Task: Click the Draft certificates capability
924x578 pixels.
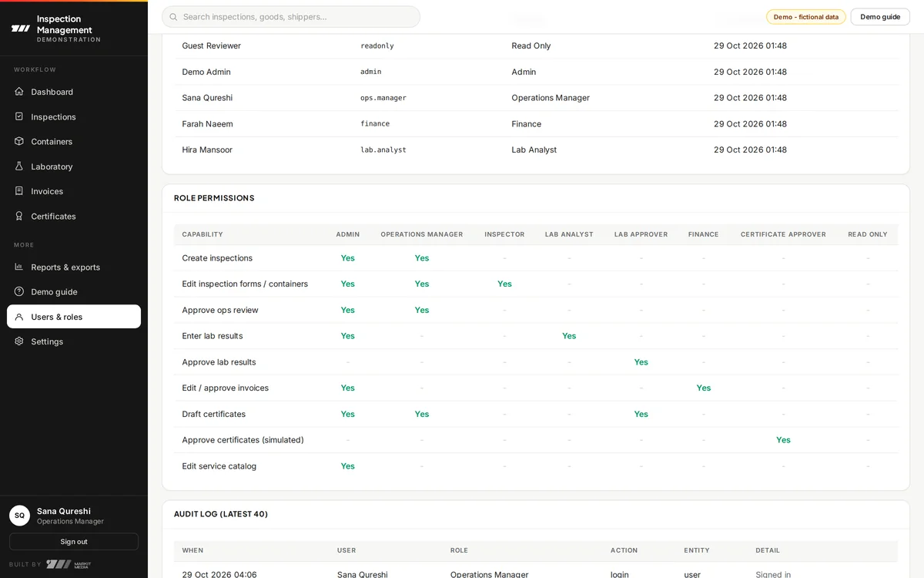Action: pyautogui.click(x=214, y=414)
